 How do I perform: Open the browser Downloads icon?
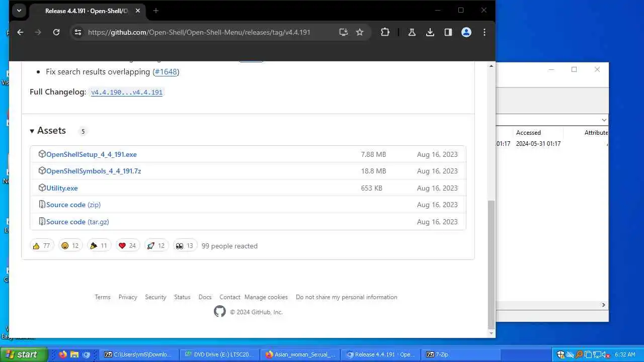430,32
